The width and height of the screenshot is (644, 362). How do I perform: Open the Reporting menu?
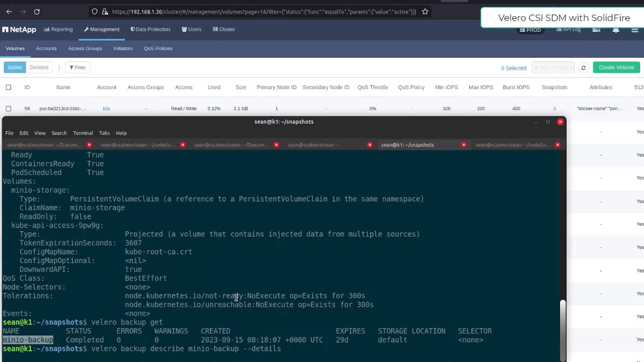click(58, 29)
